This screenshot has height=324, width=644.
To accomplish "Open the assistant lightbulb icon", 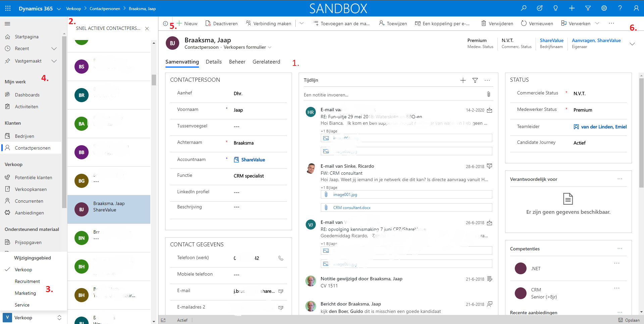I will point(556,8).
